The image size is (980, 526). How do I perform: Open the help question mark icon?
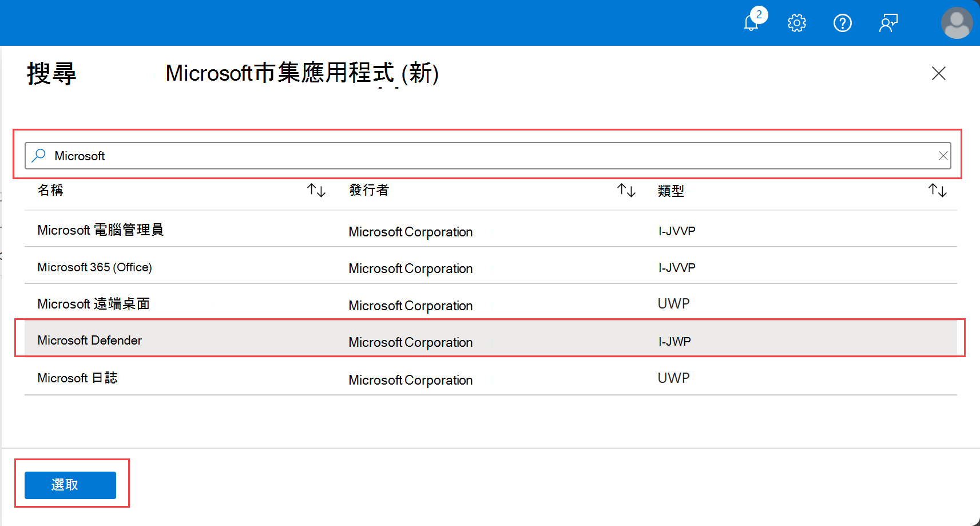click(x=843, y=23)
